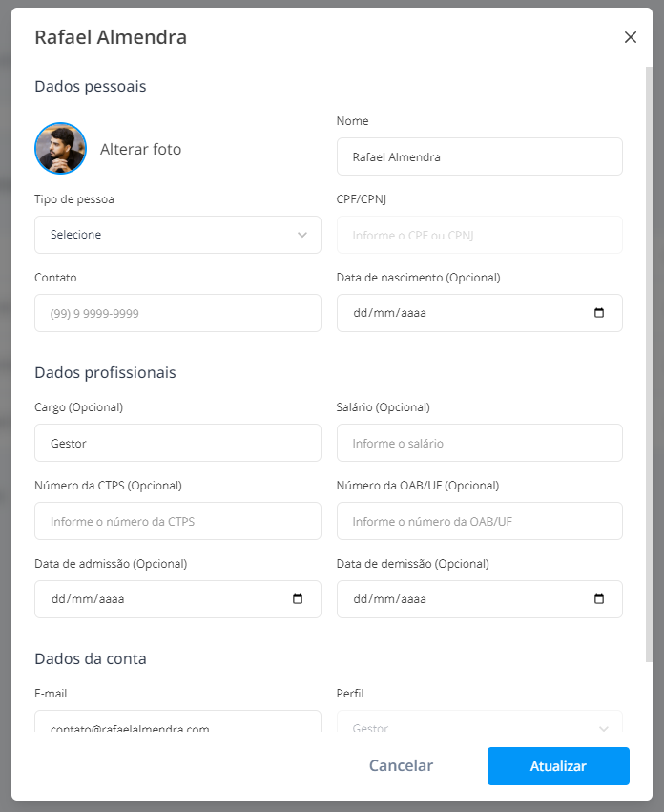Click the Cancelar button
This screenshot has width=664, height=812.
[401, 766]
